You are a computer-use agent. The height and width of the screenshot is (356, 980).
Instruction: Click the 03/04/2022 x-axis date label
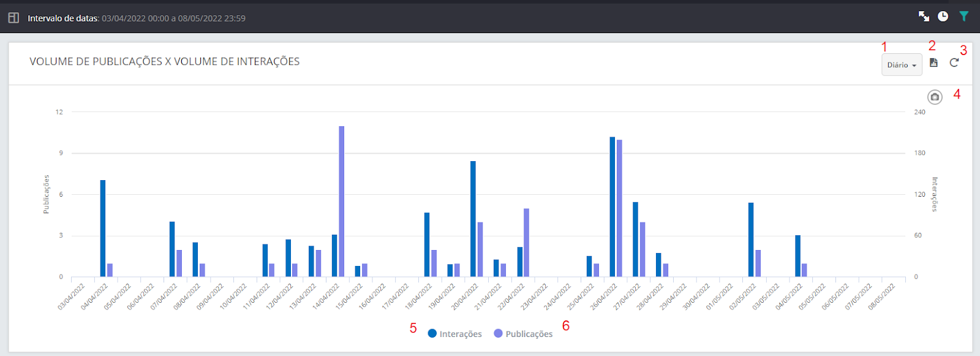pos(72,297)
